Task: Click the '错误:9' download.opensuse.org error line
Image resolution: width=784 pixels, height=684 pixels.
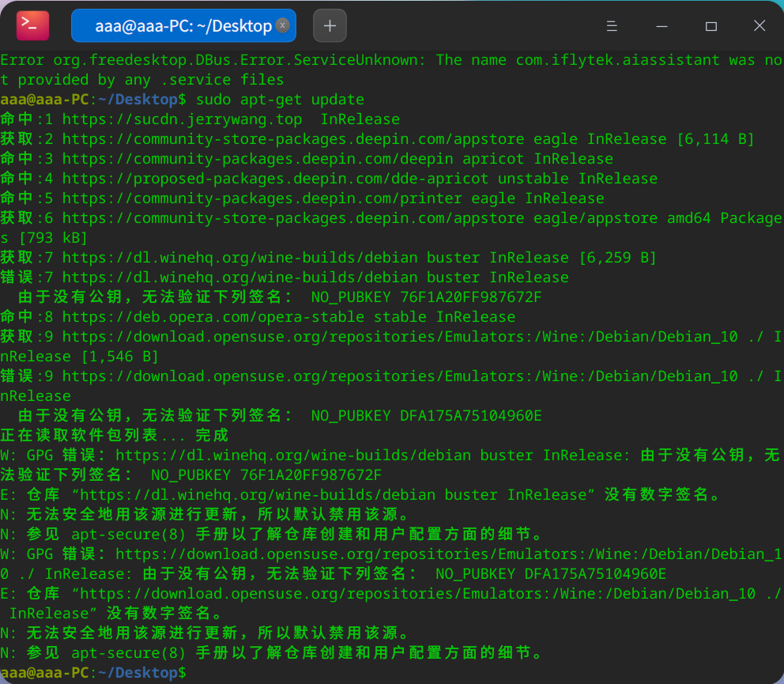Action: pos(392,387)
